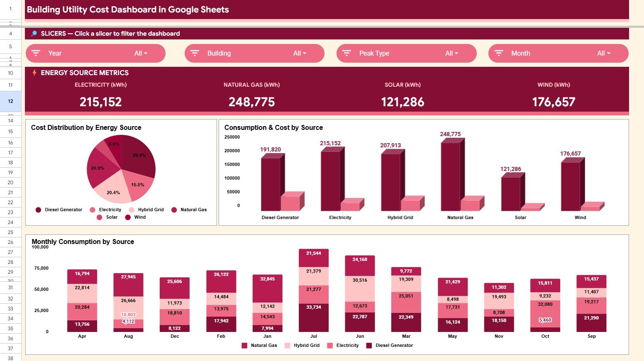Click the dashboard title Building Utility Cost Dashboard
The image size is (644, 361).
pyautogui.click(x=128, y=10)
